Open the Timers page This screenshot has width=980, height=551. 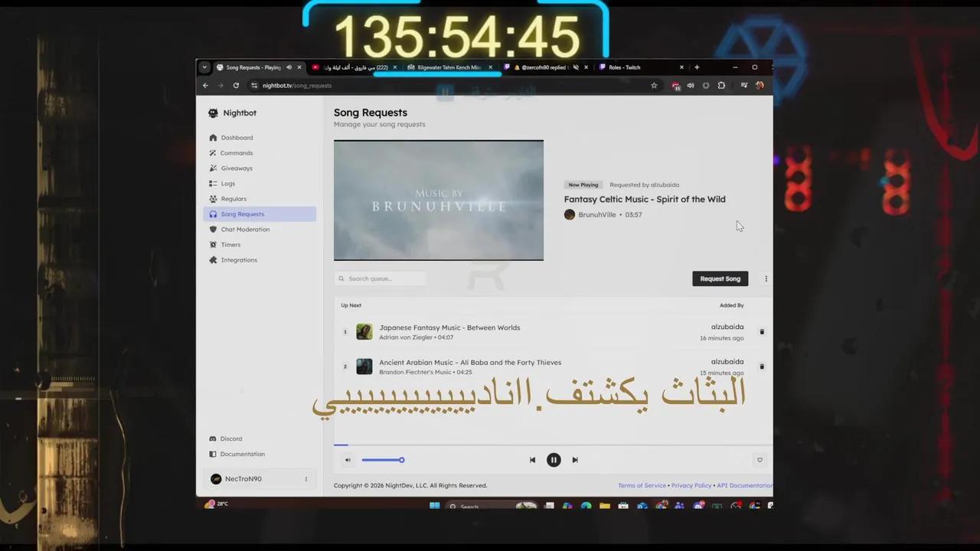(x=260, y=245)
